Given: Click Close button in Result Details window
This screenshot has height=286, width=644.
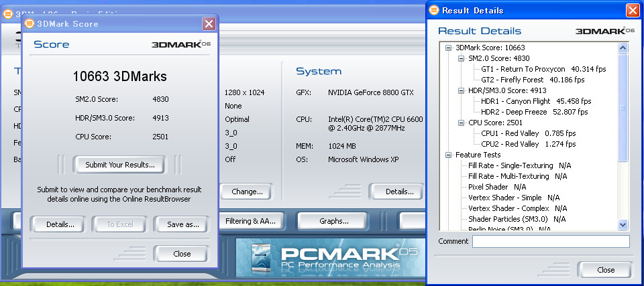Looking at the screenshot, I should tap(605, 269).
